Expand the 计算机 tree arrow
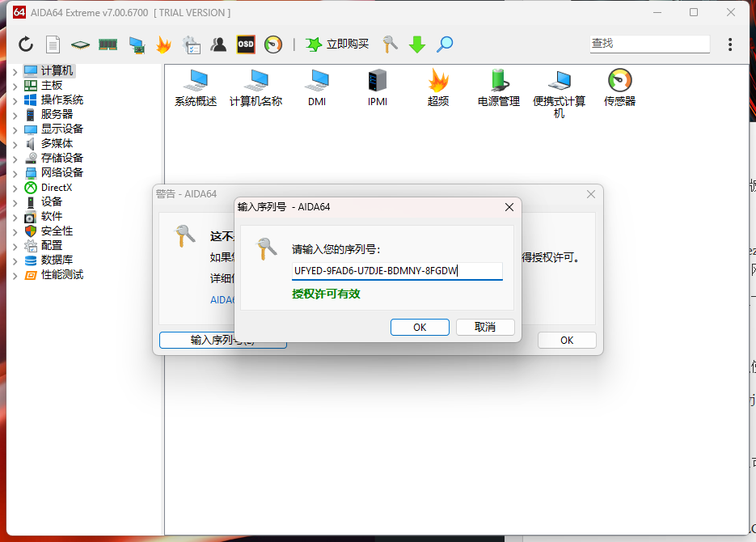Viewport: 756px width, 542px height. click(x=15, y=72)
